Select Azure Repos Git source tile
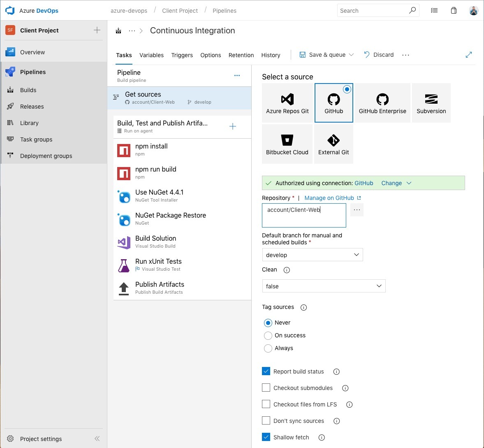This screenshot has width=484, height=448. tap(287, 103)
